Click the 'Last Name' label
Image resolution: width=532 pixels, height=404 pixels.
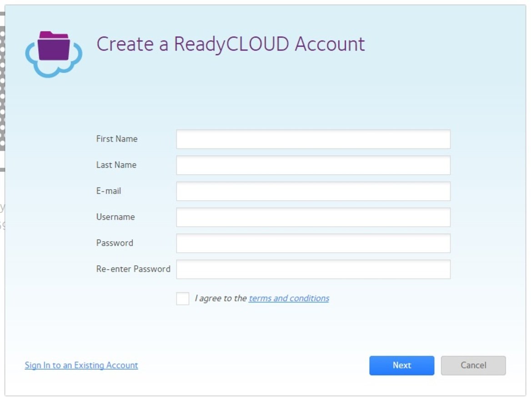116,165
